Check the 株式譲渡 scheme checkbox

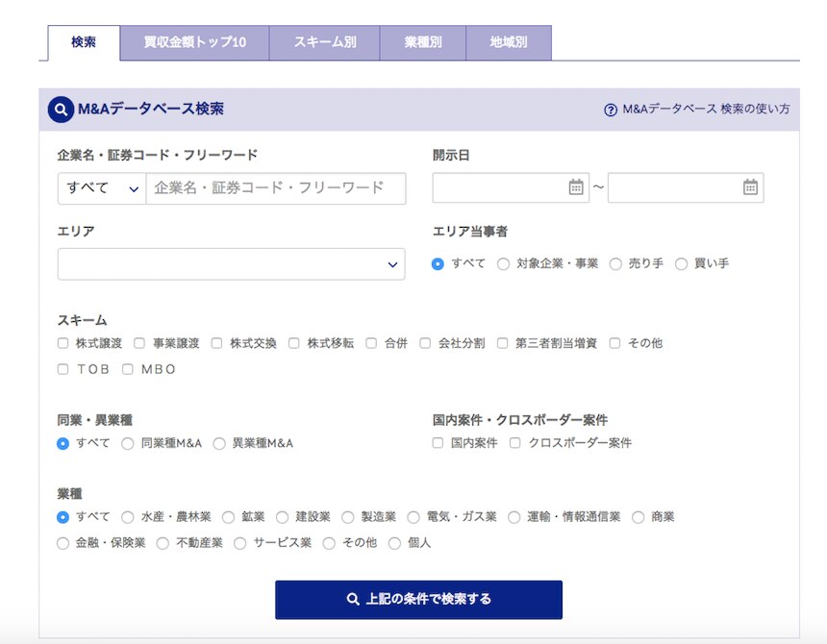pos(63,343)
